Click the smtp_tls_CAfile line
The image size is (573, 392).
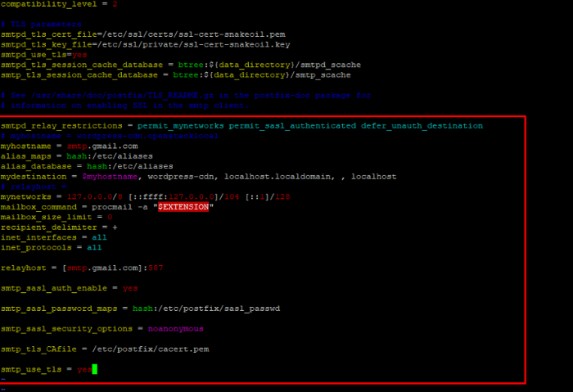point(105,349)
